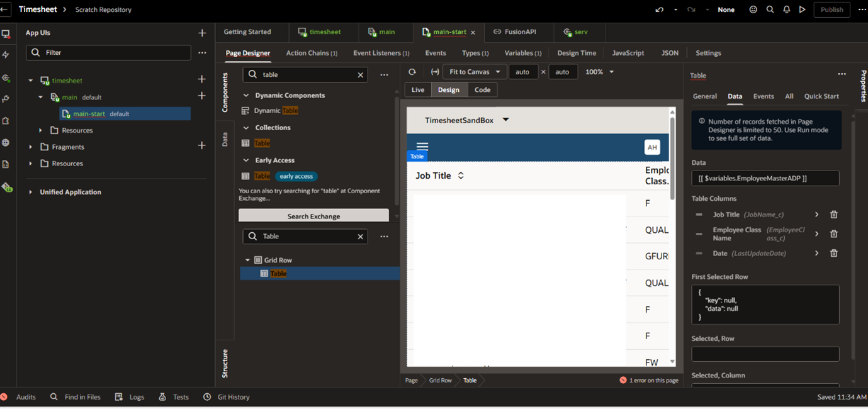Click the Data binding input field
This screenshot has width=868, height=409.
(x=765, y=178)
